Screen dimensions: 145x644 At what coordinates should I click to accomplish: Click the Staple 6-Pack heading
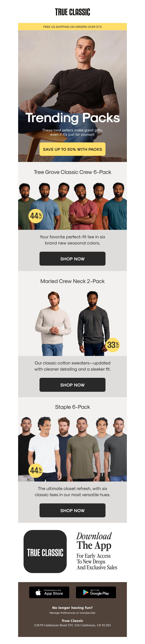click(x=72, y=407)
